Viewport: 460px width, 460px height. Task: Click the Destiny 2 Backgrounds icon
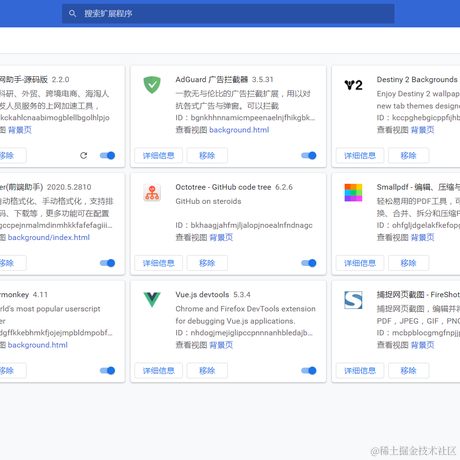click(x=353, y=85)
